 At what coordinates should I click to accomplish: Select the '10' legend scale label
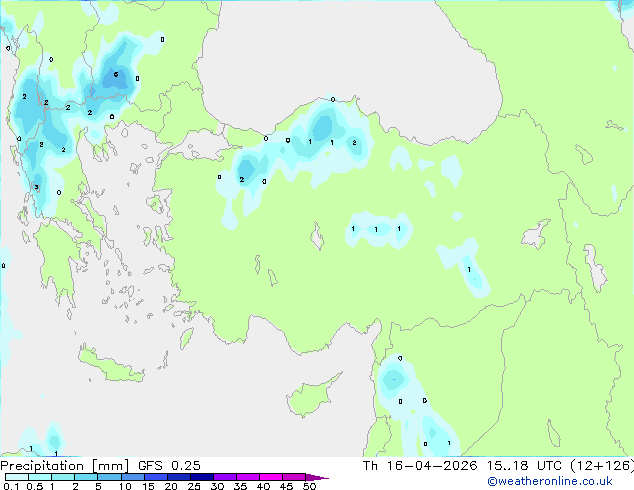point(125,486)
